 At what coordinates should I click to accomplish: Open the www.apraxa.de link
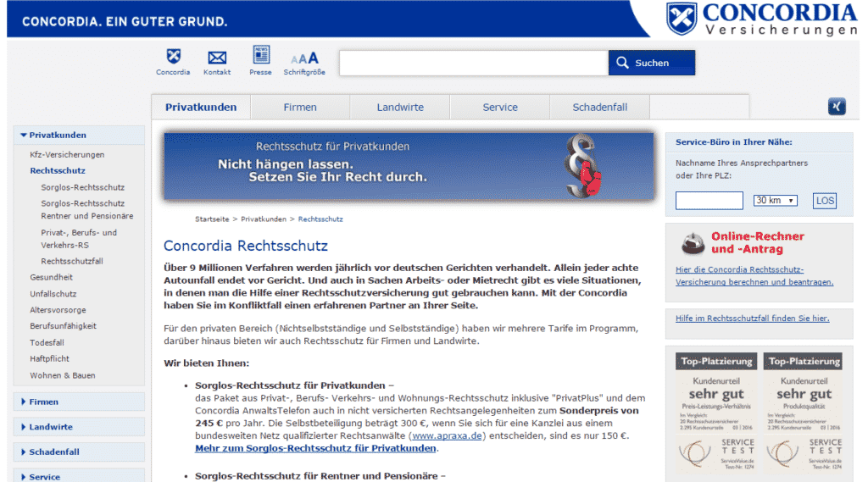(x=448, y=435)
